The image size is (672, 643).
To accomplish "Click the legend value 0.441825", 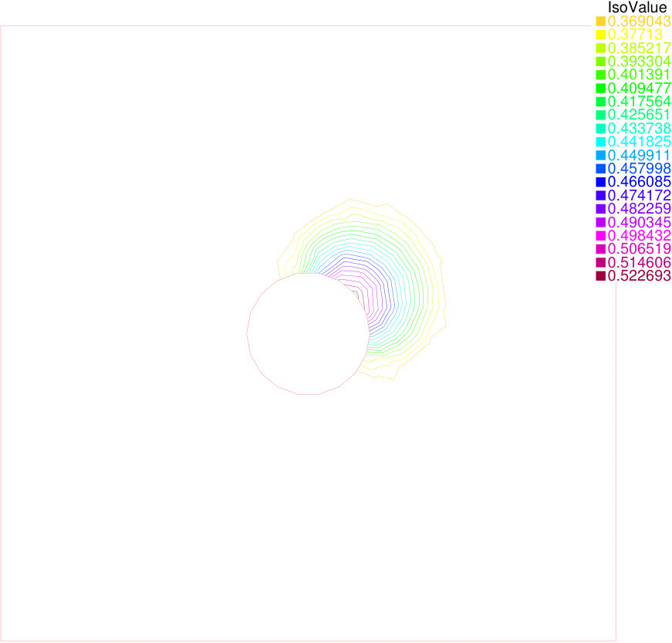I will [639, 141].
